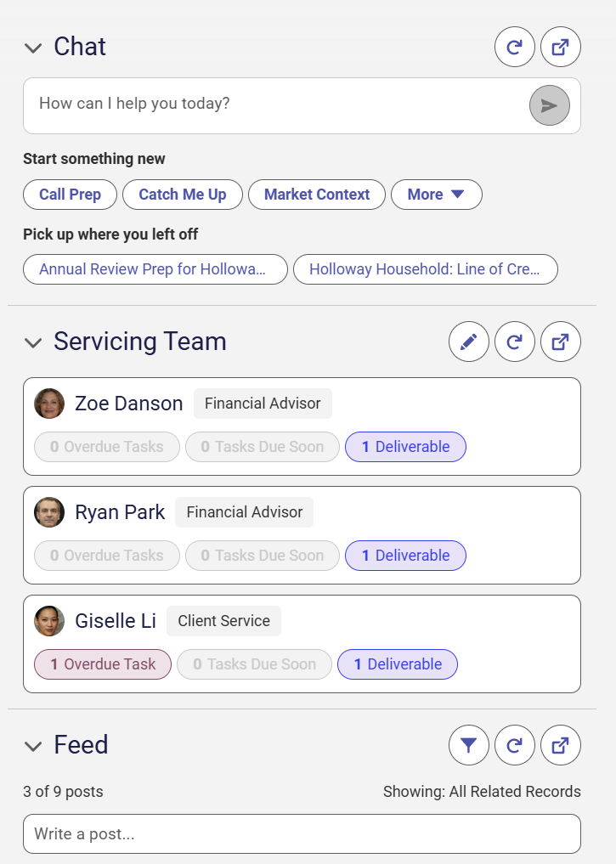
Task: Open the More dropdown
Action: pyautogui.click(x=437, y=195)
